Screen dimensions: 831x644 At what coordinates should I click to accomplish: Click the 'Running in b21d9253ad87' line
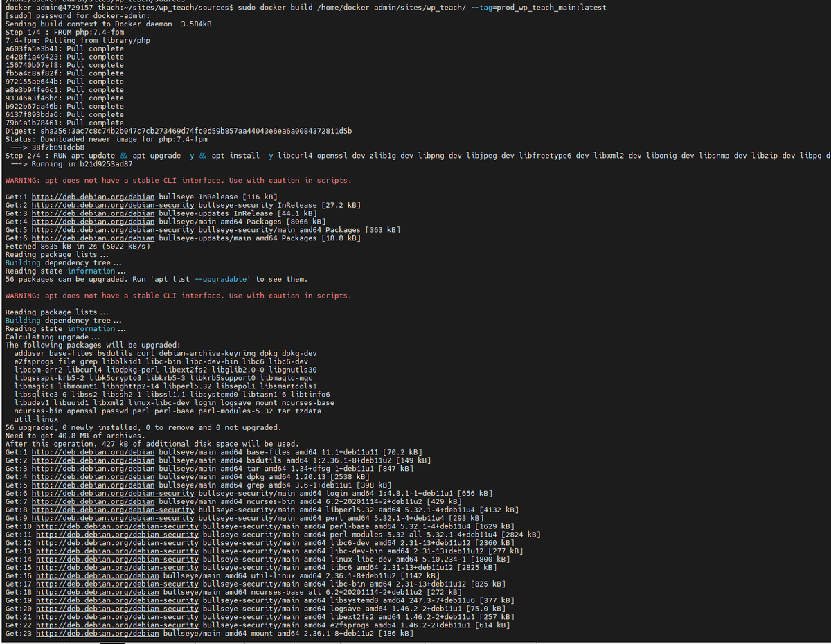[71, 164]
